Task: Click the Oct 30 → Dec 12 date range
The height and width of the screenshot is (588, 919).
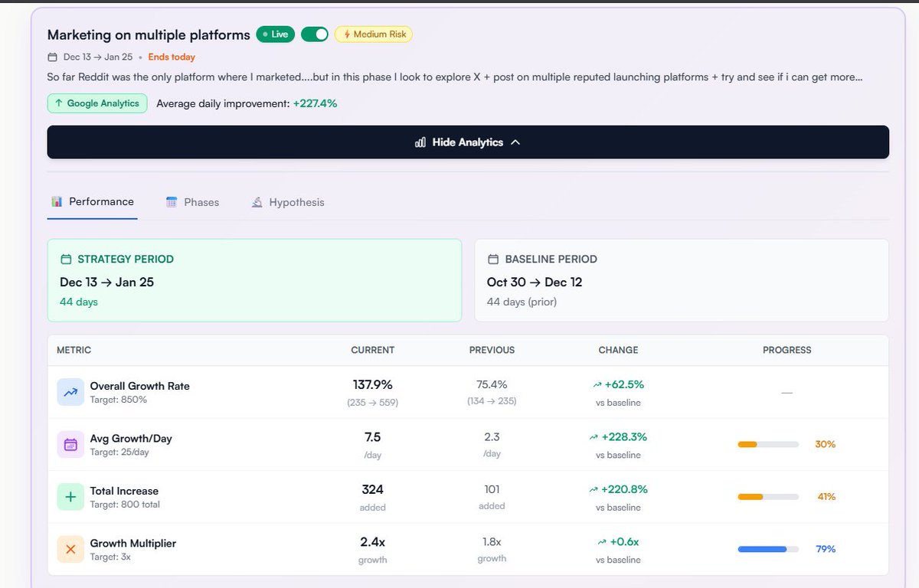Action: pyautogui.click(x=535, y=282)
